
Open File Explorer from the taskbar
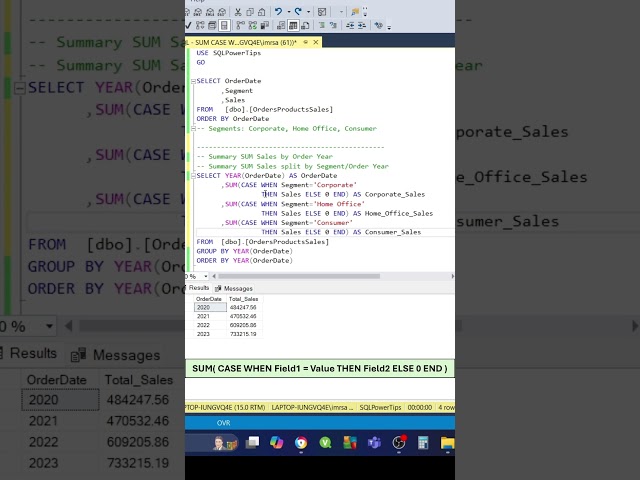pyautogui.click(x=447, y=442)
